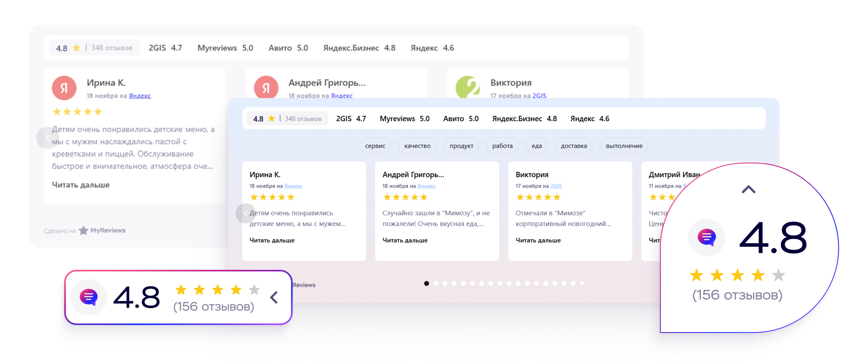The height and width of the screenshot is (364, 868).
Task: Click Читать дальше on Виктория front card
Action: pos(538,240)
